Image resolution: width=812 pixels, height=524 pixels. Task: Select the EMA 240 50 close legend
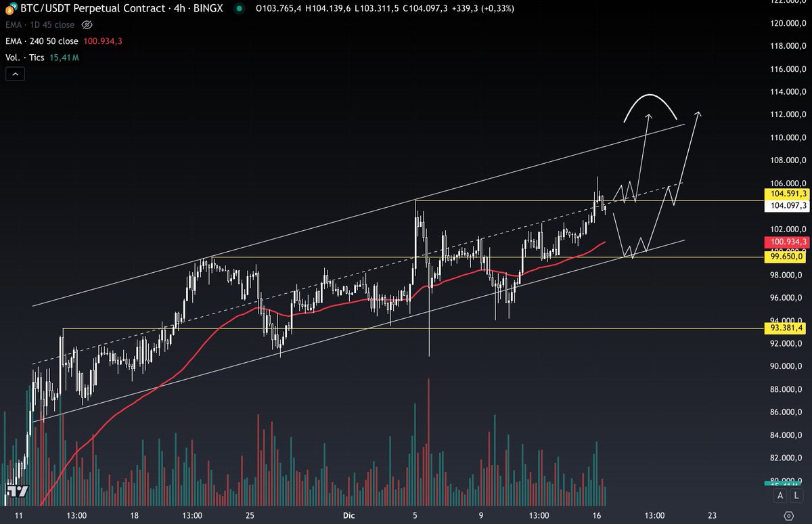pos(42,41)
